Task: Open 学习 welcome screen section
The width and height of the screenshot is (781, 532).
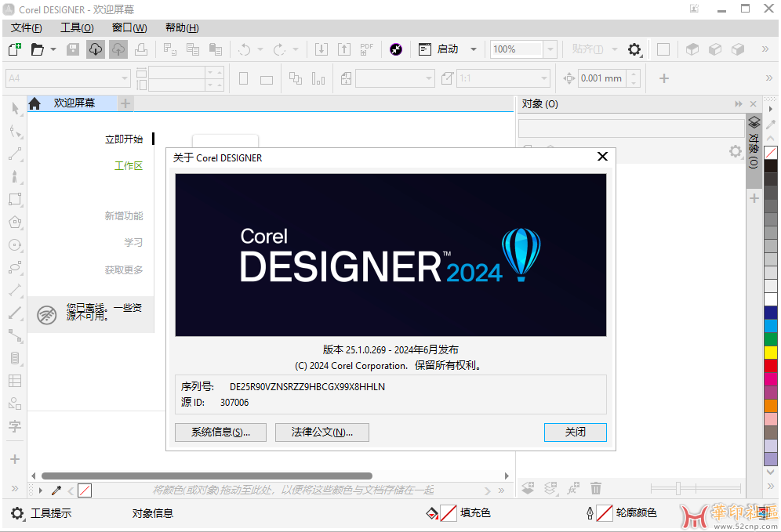Action: 133,242
